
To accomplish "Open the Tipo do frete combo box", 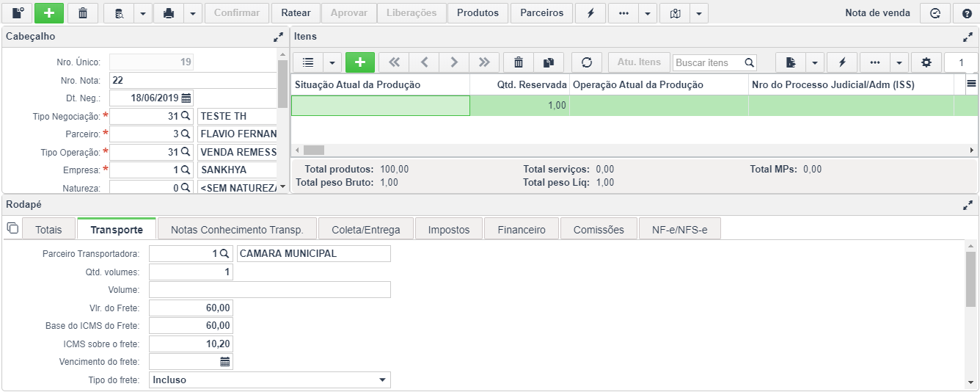I will click(270, 380).
